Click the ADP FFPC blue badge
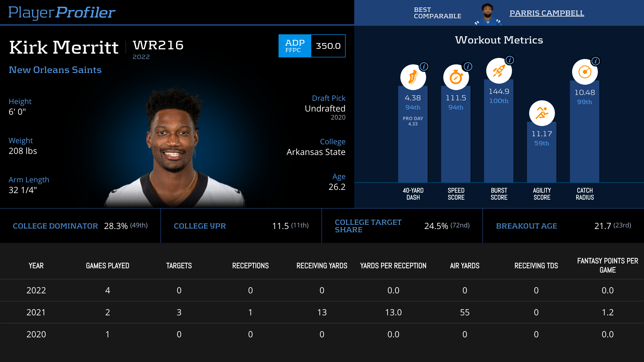The image size is (644, 362). [x=295, y=46]
